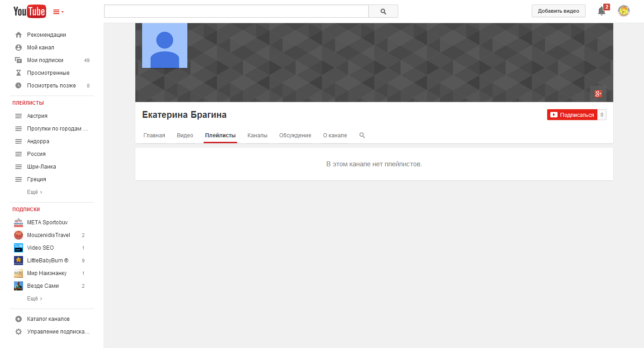Viewport: 644px width, 348px height.
Task: Open the notifications bell
Action: coord(601,11)
